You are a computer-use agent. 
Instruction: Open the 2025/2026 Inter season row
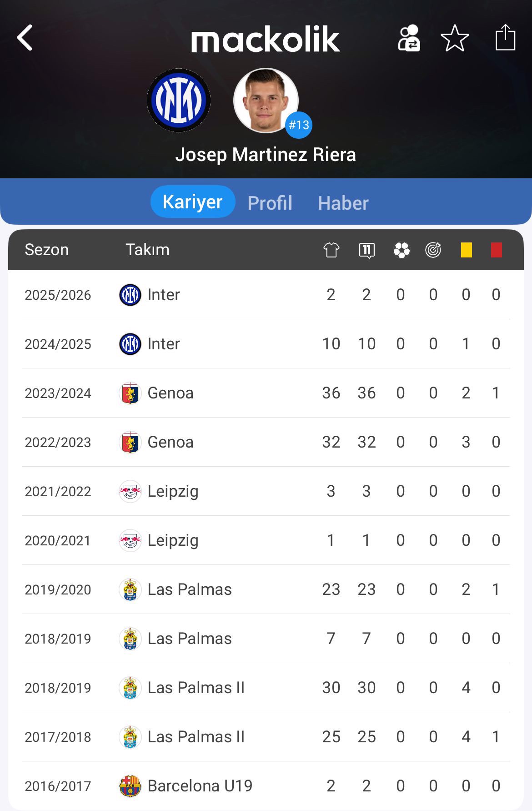point(266,295)
